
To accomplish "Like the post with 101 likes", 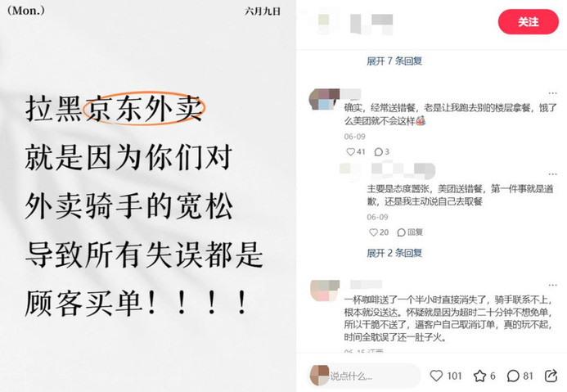I will tap(436, 376).
